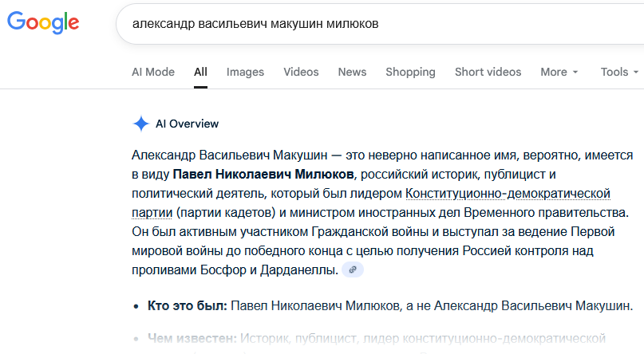The image size is (644, 354).
Task: Click bold name Павел Николаевич Милюков
Action: tap(263, 174)
